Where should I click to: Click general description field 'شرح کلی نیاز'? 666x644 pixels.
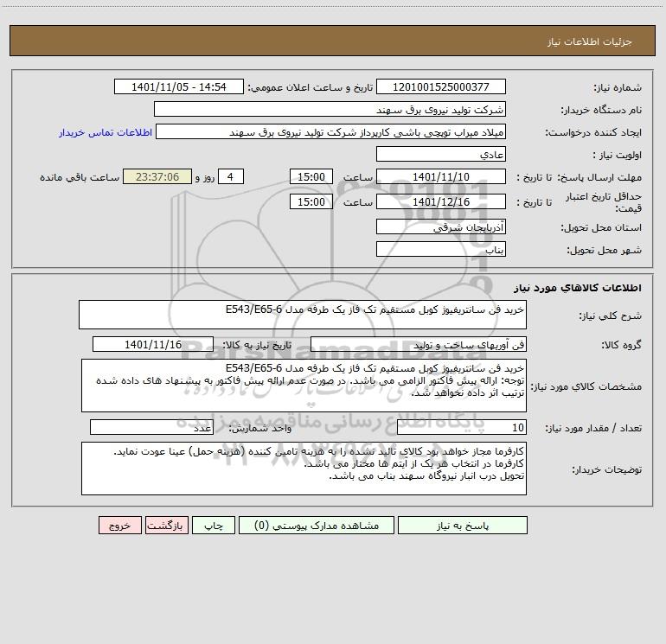[x=303, y=315]
